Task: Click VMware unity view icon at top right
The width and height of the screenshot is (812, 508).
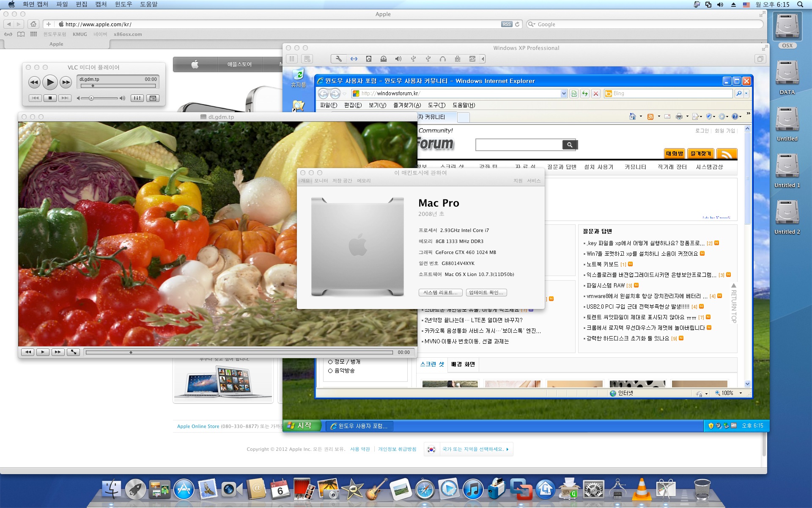Action: click(760, 59)
